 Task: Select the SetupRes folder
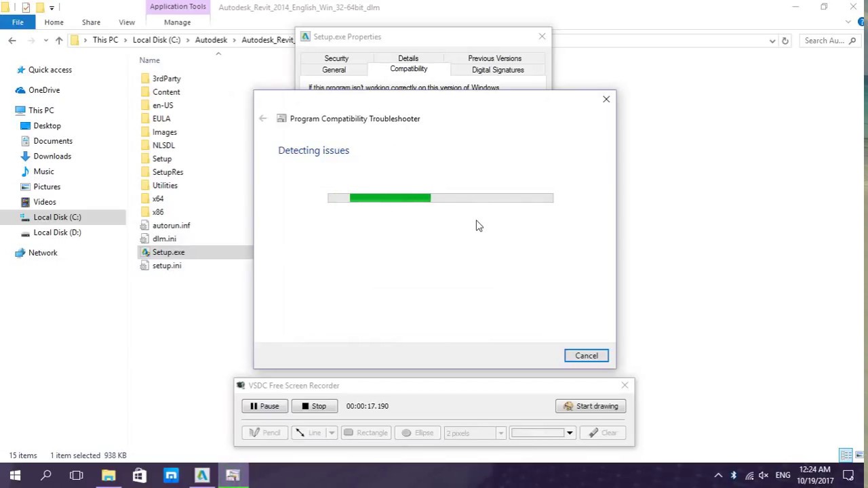(x=167, y=172)
